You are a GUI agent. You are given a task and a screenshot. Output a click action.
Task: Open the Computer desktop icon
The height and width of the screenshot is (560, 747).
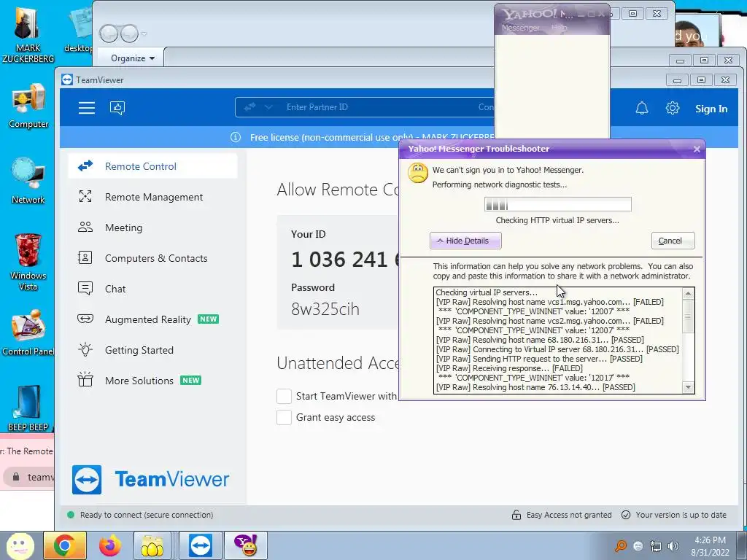pyautogui.click(x=28, y=106)
